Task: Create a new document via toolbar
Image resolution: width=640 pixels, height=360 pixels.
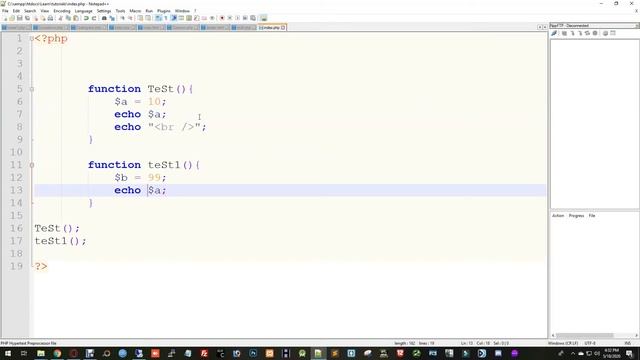Action: point(5,18)
